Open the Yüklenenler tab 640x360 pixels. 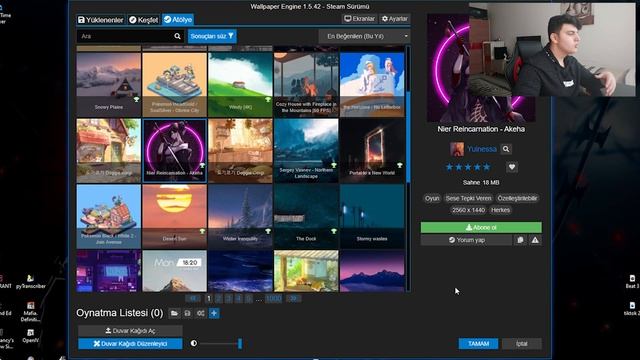coord(100,20)
